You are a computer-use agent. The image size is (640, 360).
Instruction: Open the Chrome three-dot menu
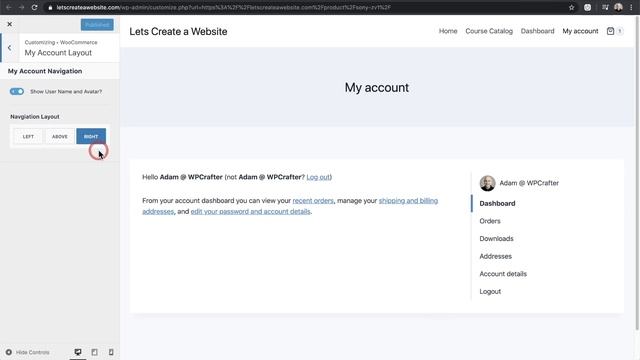[631, 7]
